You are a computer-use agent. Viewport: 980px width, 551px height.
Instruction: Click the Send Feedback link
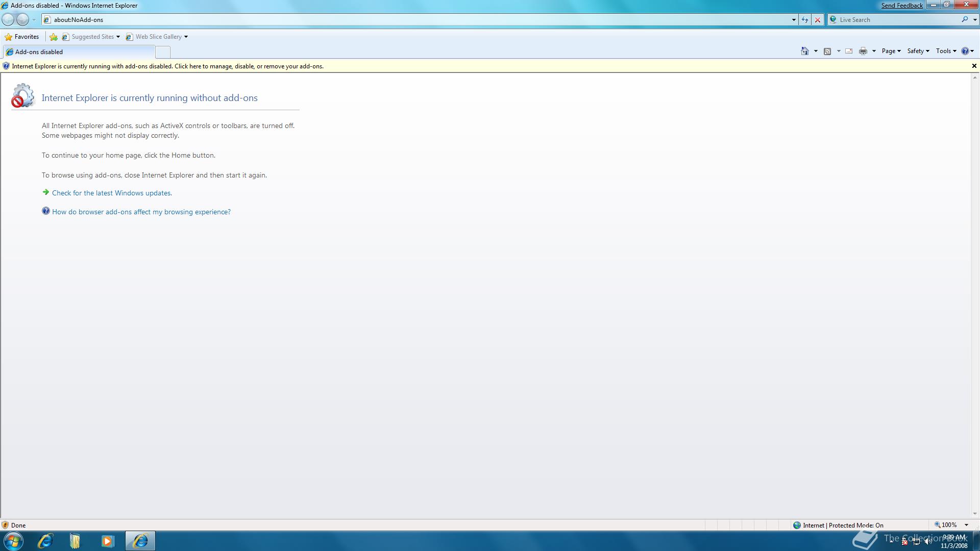pos(902,6)
